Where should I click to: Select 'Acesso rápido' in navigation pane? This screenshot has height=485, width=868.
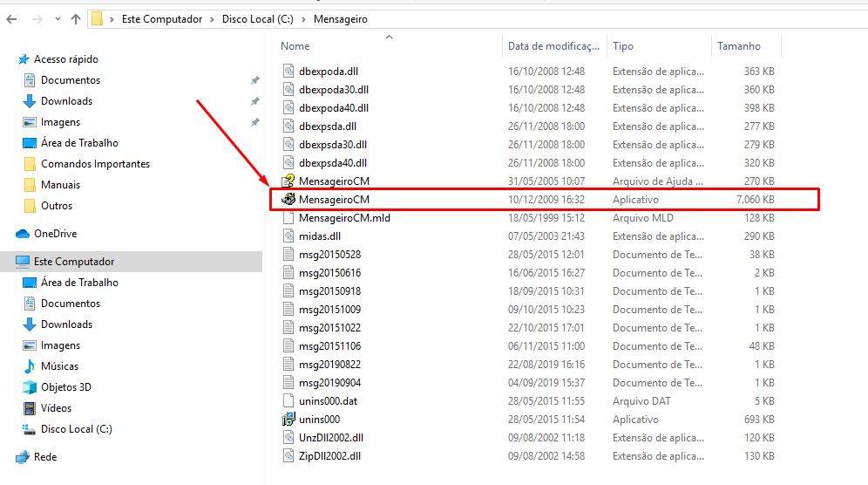(66, 59)
